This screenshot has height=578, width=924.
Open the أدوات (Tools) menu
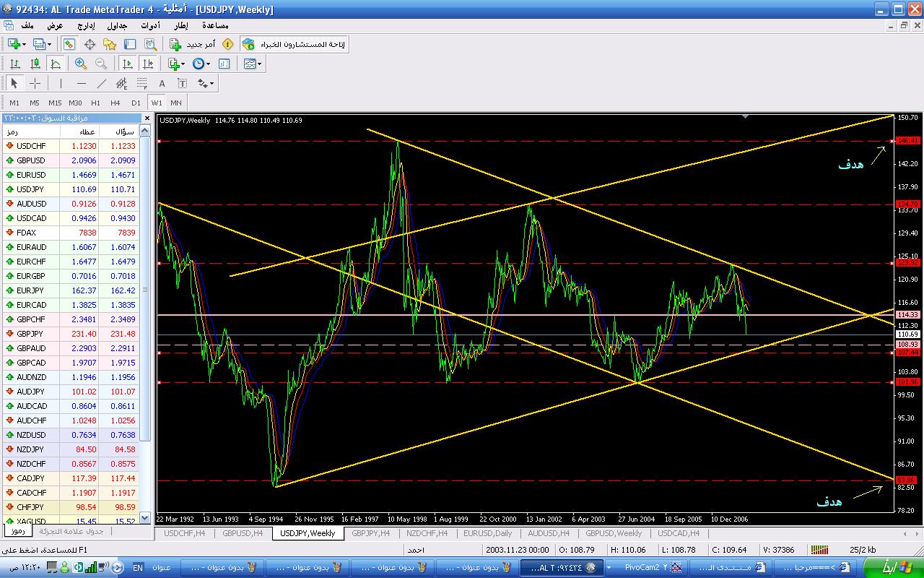(x=150, y=25)
